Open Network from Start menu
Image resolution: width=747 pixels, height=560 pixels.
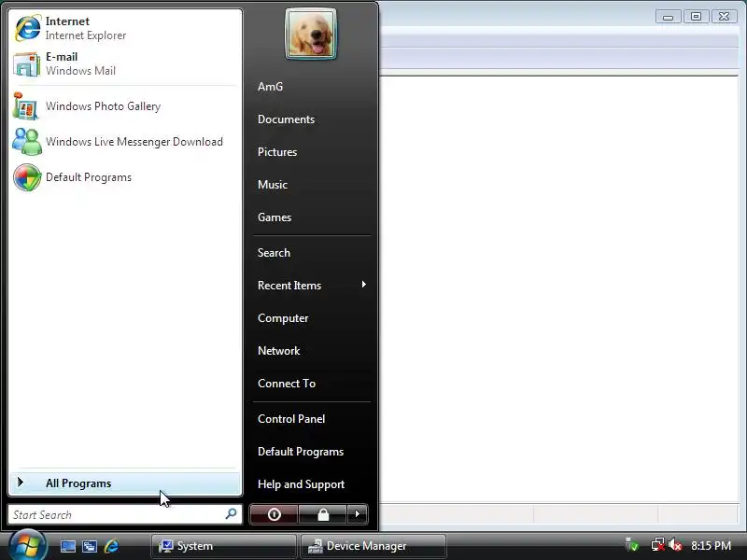[278, 351]
